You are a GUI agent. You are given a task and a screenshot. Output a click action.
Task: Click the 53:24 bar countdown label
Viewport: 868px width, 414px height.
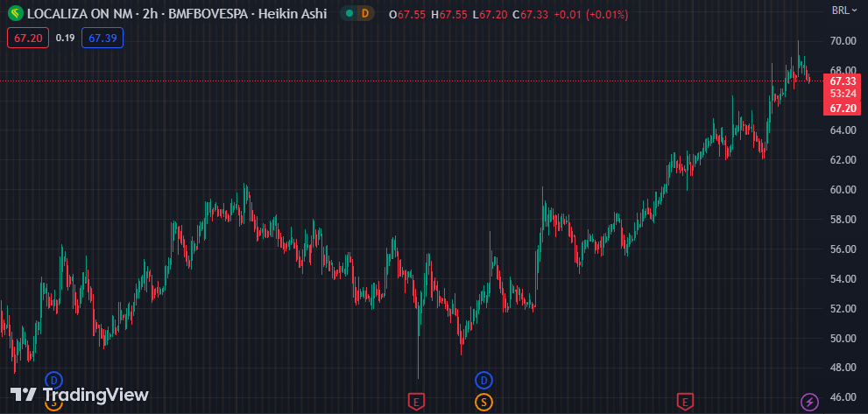[845, 94]
